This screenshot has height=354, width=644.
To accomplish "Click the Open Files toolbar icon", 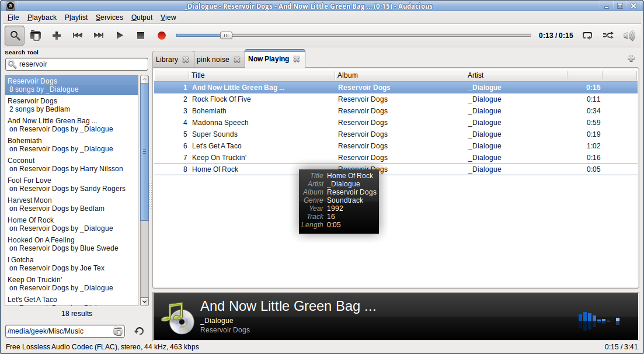I will [x=36, y=36].
